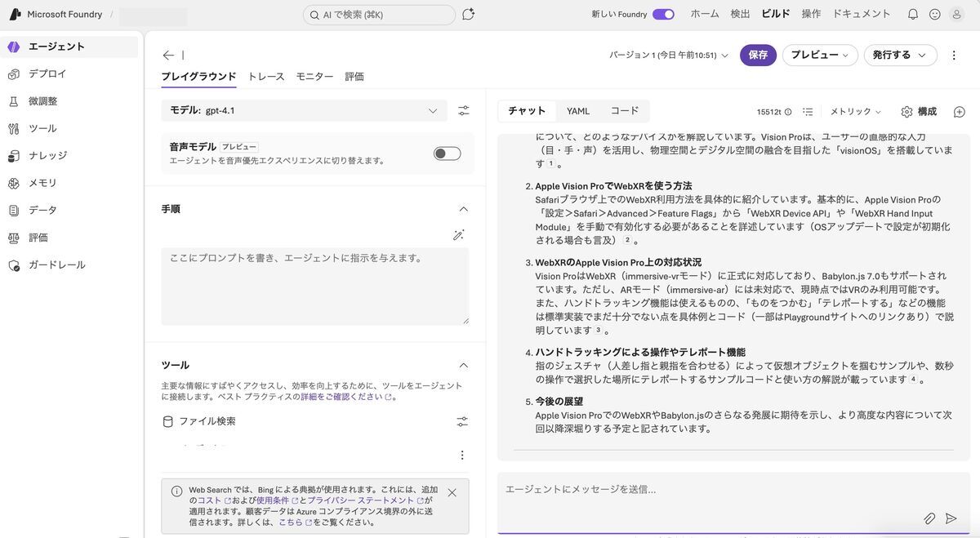Go to Build (ビルド) in top navigation

tap(776, 14)
